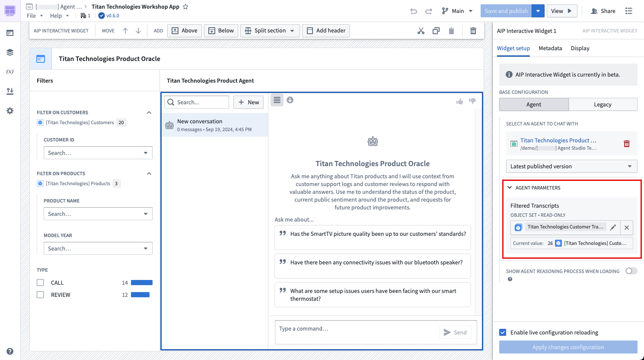The width and height of the screenshot is (644, 360).
Task: Switch to the Widget setup tab
Action: pyautogui.click(x=513, y=48)
